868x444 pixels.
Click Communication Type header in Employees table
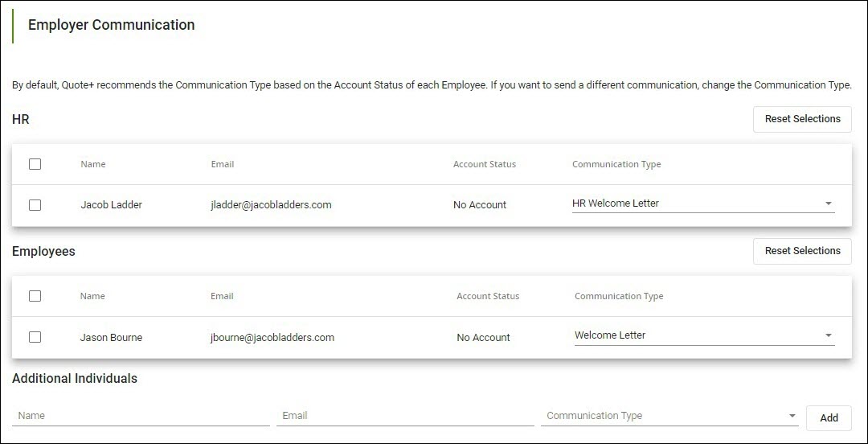click(619, 296)
